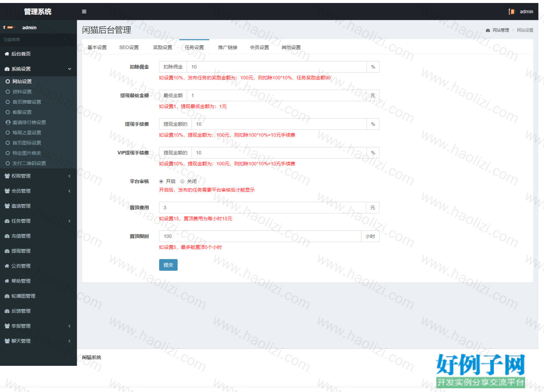Click the 提现手续费 input field
Screen dimensions: 544x392
(279, 124)
